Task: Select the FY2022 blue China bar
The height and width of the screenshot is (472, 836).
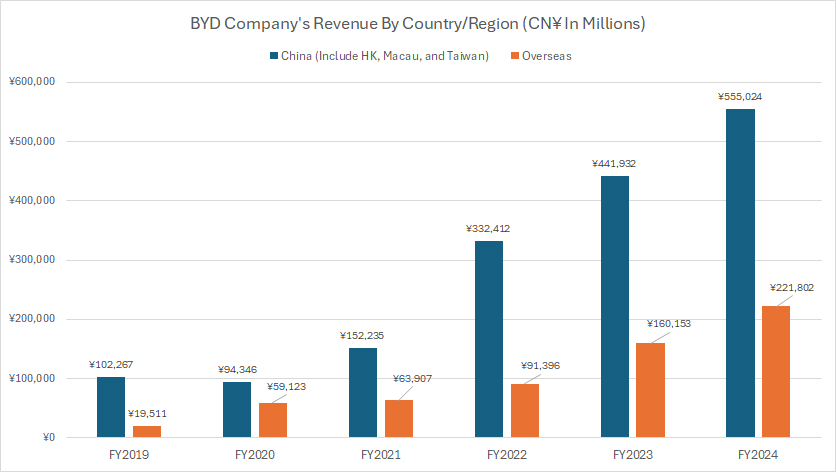Action: (489, 339)
